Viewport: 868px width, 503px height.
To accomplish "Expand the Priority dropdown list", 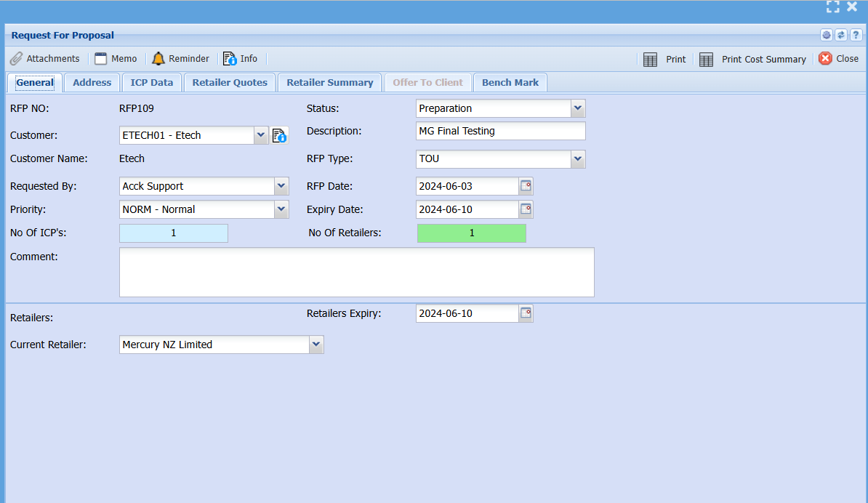I will click(x=281, y=209).
